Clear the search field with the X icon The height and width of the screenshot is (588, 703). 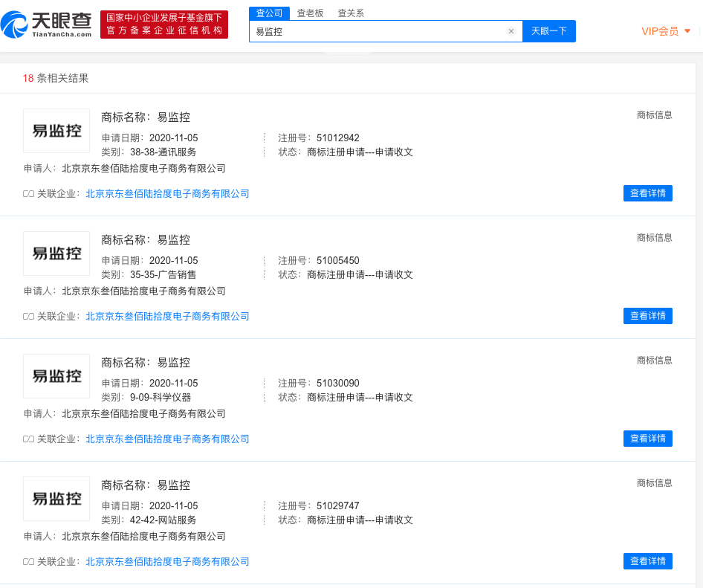click(x=511, y=31)
